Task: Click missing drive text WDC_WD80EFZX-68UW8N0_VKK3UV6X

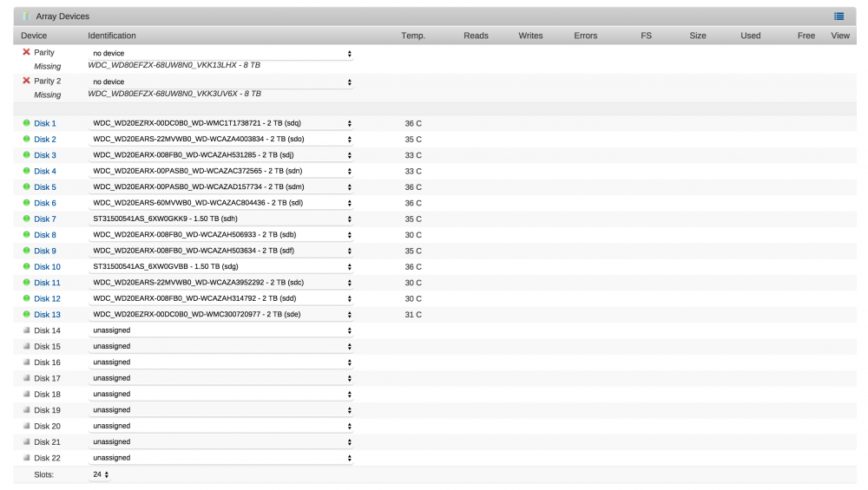Action: point(174,94)
